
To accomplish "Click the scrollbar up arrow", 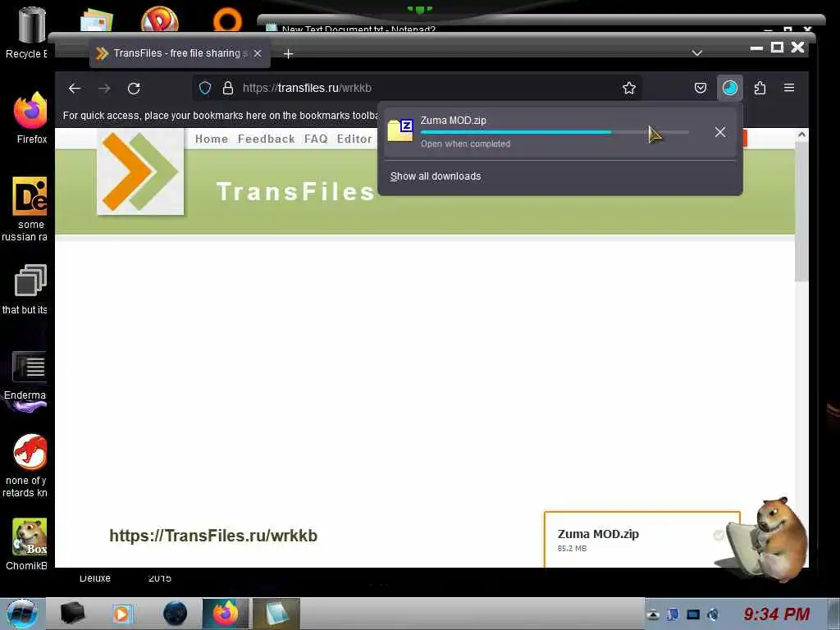I will pyautogui.click(x=801, y=135).
